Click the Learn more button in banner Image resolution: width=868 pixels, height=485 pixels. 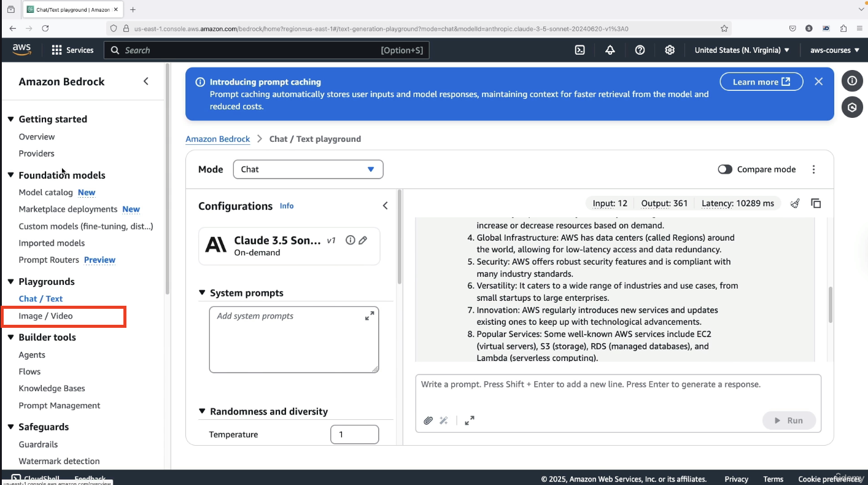tap(761, 82)
